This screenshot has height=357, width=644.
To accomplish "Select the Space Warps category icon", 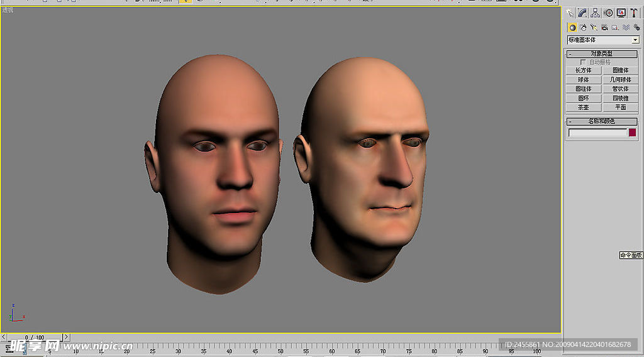I will click(x=626, y=28).
